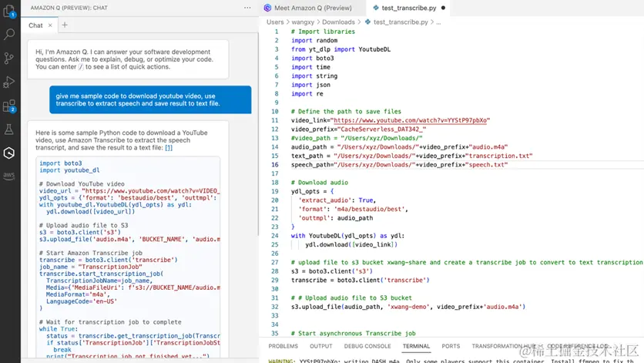Click the Downloads breadcrumb segment

coord(338,22)
